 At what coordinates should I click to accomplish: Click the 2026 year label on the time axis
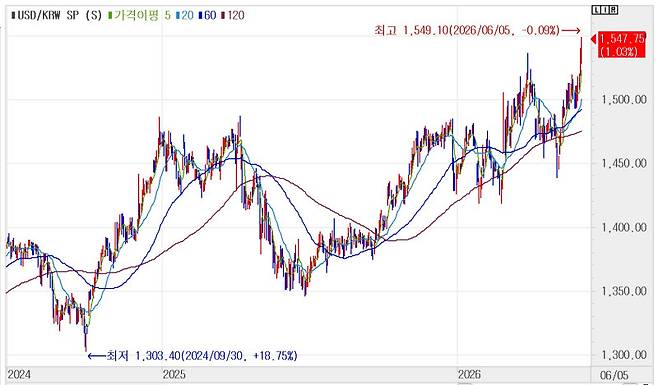tap(469, 374)
